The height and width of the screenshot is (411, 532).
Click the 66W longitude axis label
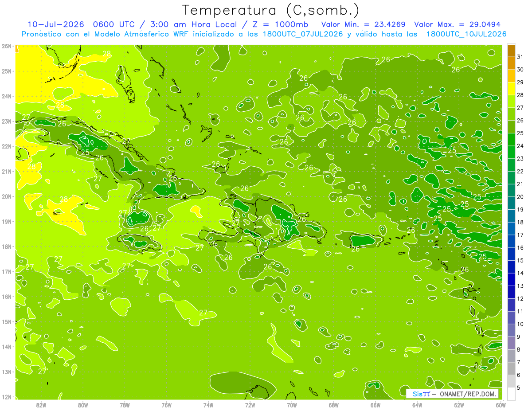(x=376, y=405)
